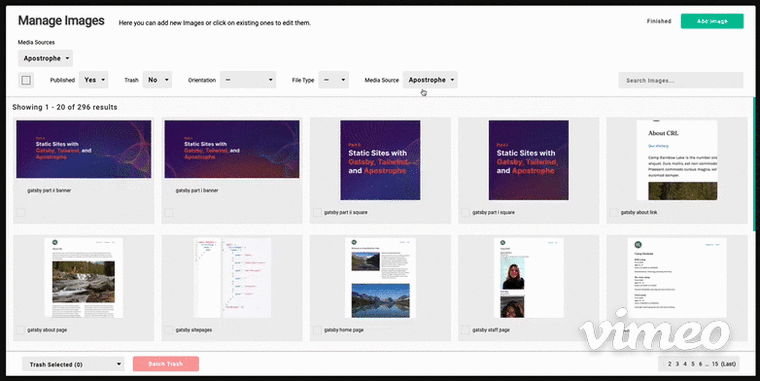Tick the gatsby about page checkbox

tap(21, 330)
